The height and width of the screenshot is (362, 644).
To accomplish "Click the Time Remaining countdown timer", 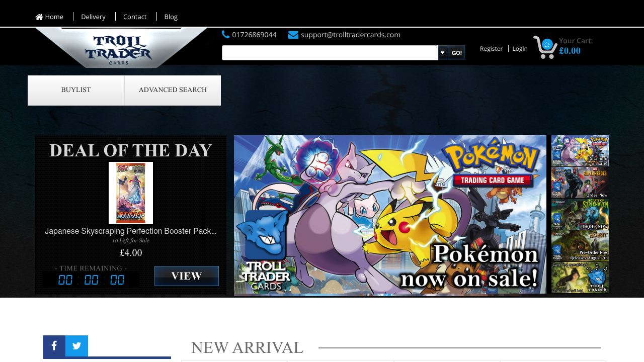I will [x=91, y=280].
